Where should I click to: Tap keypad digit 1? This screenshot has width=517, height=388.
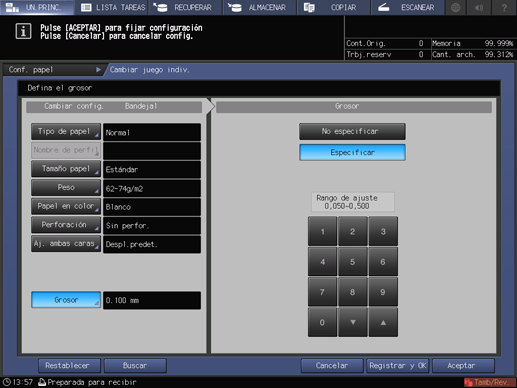322,231
